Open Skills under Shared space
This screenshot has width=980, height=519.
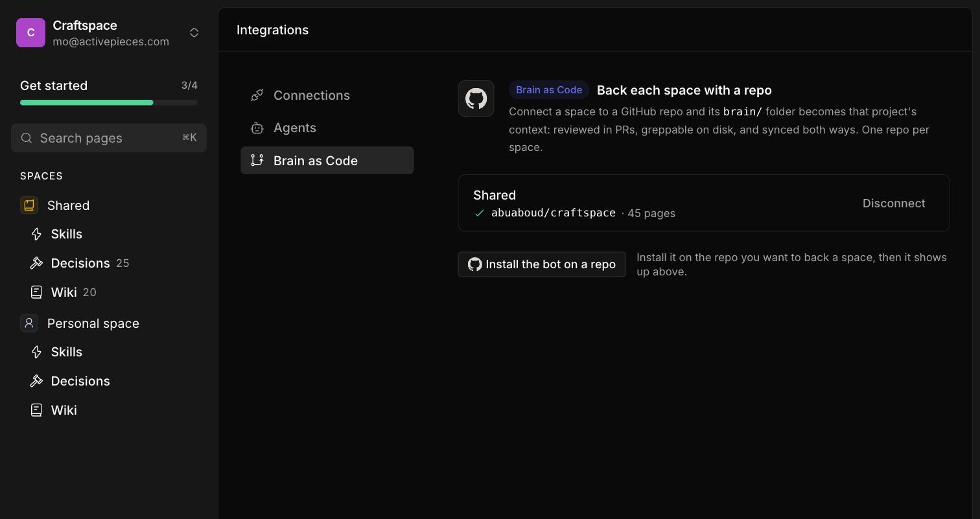66,234
